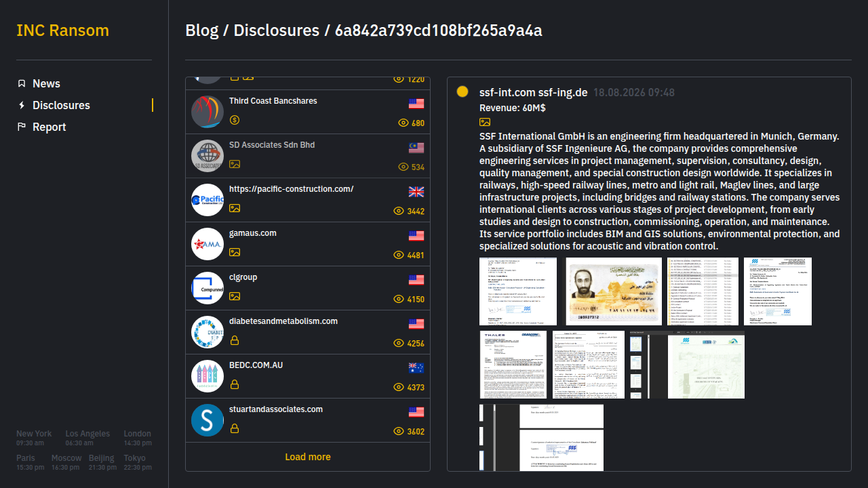Click the Load more button

click(308, 457)
